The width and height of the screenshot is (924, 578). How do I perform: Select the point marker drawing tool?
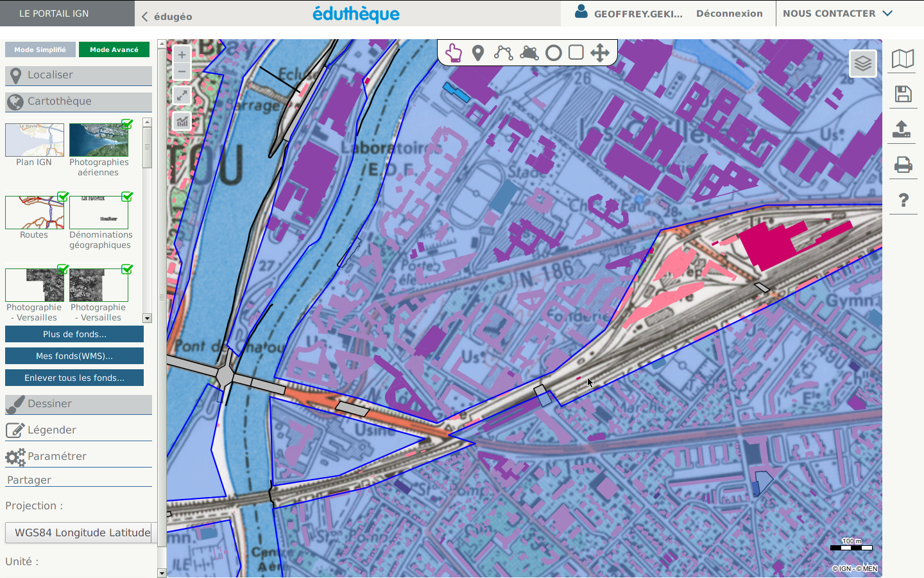pyautogui.click(x=478, y=53)
